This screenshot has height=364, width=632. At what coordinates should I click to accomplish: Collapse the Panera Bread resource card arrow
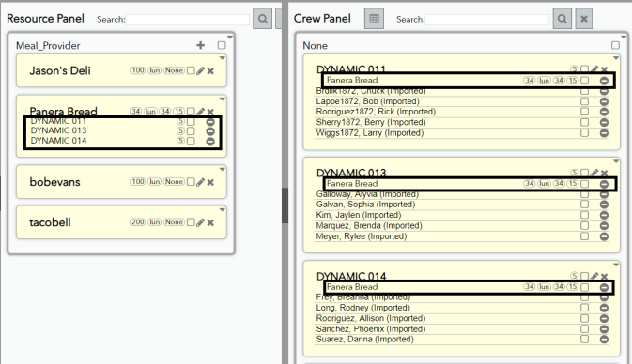(222, 99)
